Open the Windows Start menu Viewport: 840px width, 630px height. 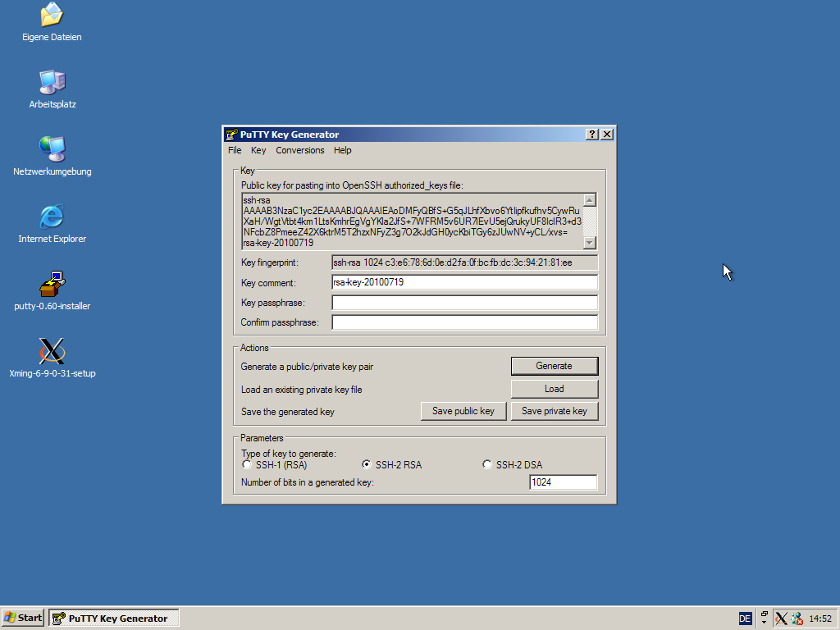click(23, 619)
